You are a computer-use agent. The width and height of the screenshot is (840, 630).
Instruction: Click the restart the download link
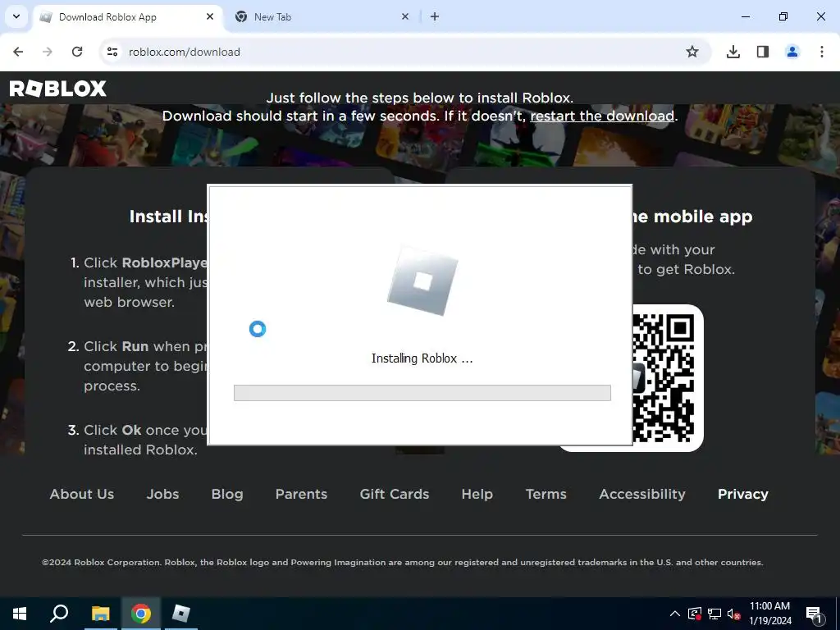click(601, 116)
